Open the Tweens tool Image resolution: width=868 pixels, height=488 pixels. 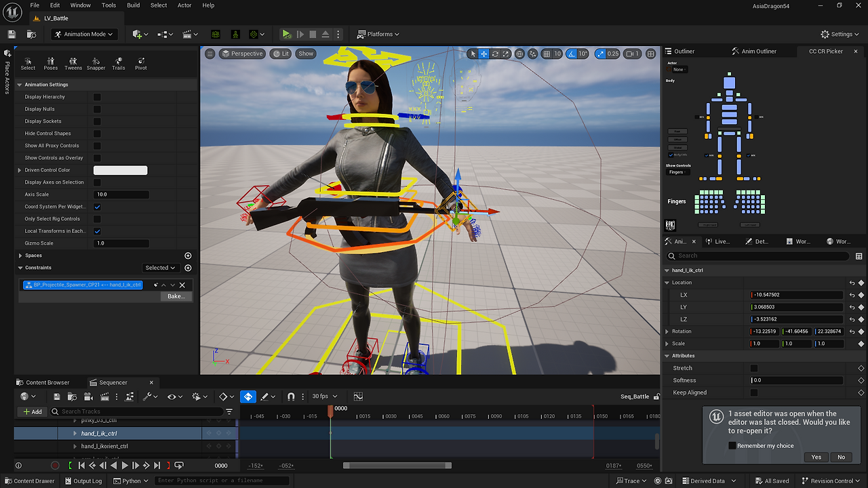(x=73, y=63)
